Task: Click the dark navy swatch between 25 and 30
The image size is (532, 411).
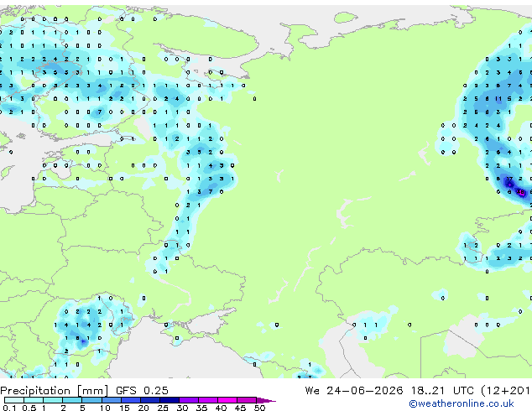Action: click(x=169, y=400)
